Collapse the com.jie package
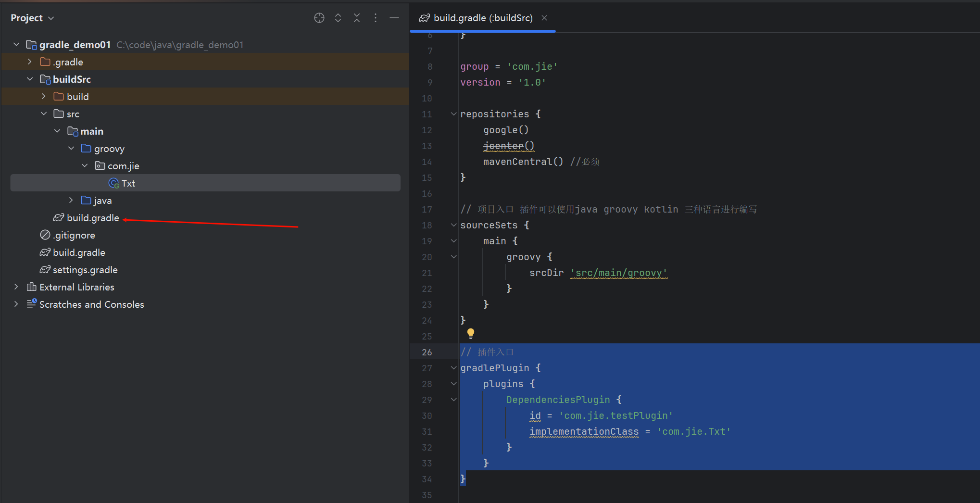 (x=85, y=166)
